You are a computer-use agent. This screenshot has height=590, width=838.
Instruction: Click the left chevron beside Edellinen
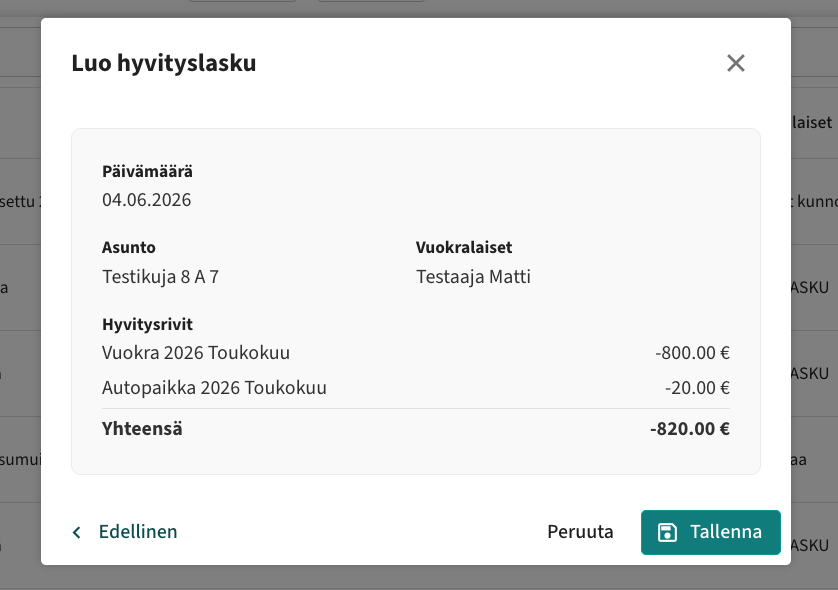pyautogui.click(x=77, y=532)
